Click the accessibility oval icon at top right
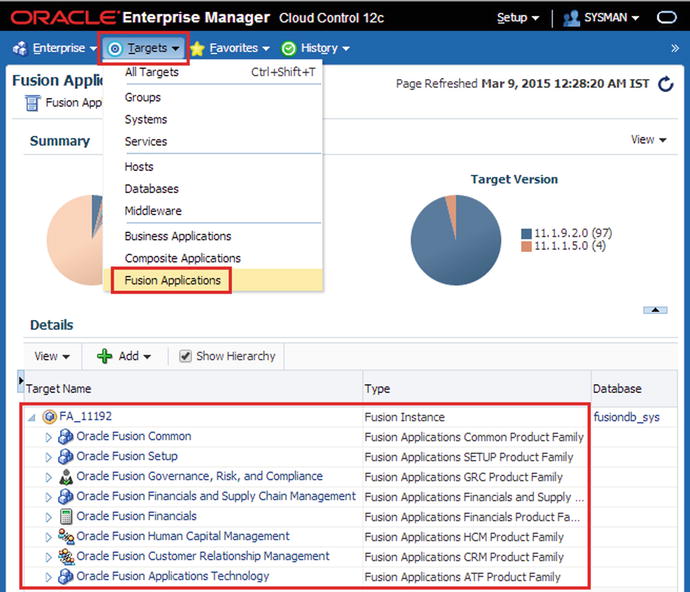 (667, 18)
